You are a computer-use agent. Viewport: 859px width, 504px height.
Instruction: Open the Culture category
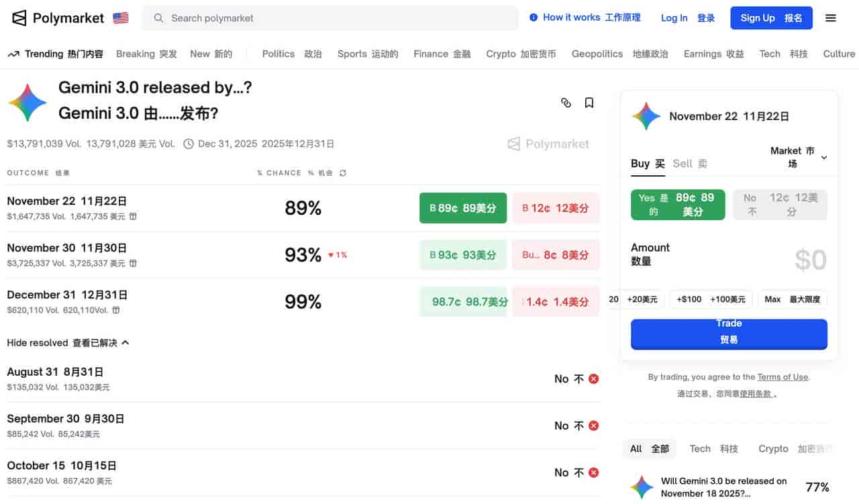(x=840, y=54)
